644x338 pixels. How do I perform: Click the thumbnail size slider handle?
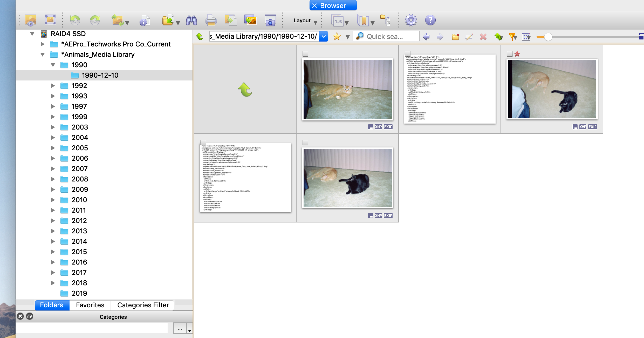click(x=548, y=37)
